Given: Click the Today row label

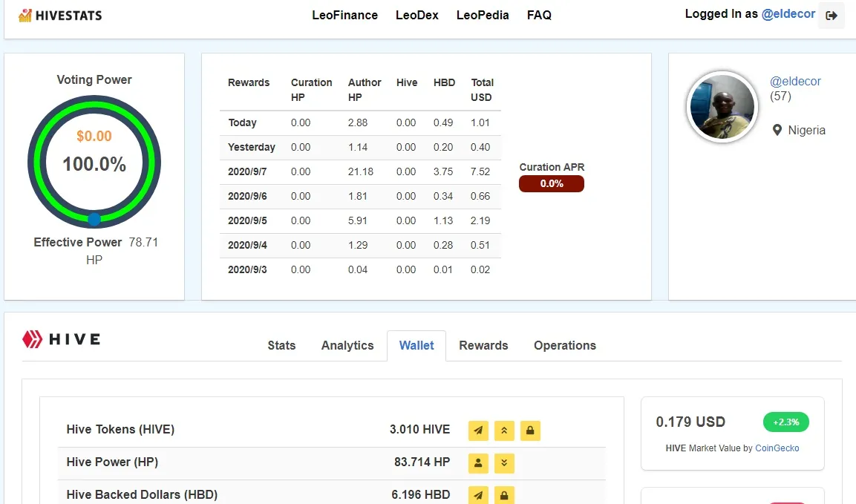Looking at the screenshot, I should (x=242, y=123).
